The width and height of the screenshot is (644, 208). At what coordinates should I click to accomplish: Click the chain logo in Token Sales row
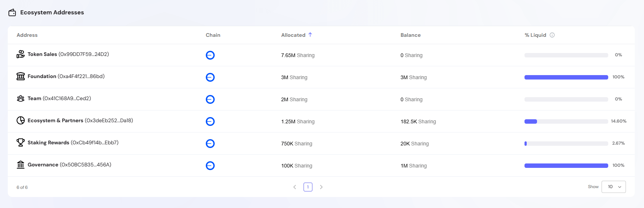[210, 55]
